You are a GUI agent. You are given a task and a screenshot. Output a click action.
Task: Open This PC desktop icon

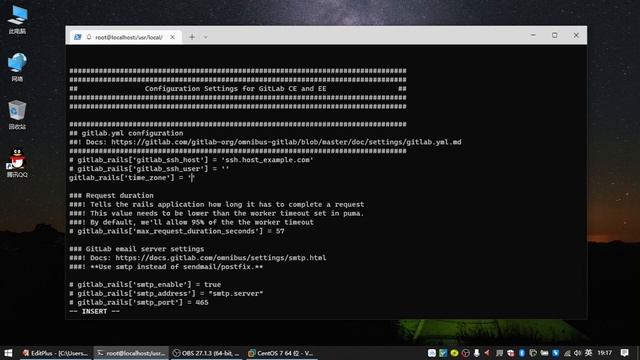pos(17,20)
